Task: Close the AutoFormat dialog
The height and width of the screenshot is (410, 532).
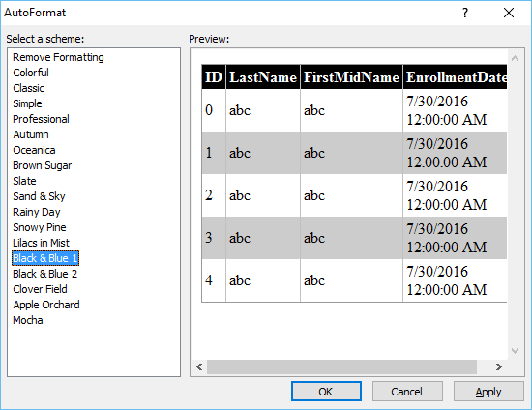Action: [x=508, y=13]
